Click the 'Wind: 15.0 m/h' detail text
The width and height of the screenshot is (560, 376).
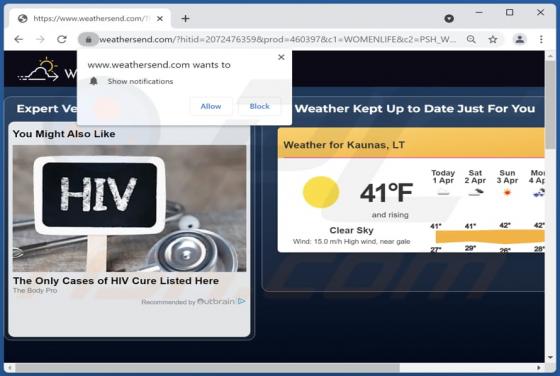pos(351,242)
